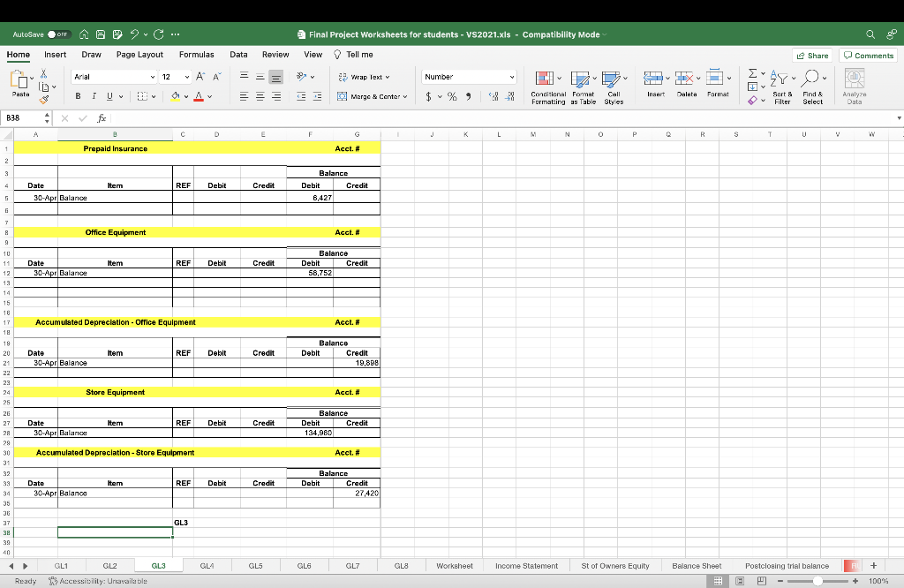Switch to Normal view in status bar
Image resolution: width=904 pixels, height=588 pixels.
click(x=719, y=581)
